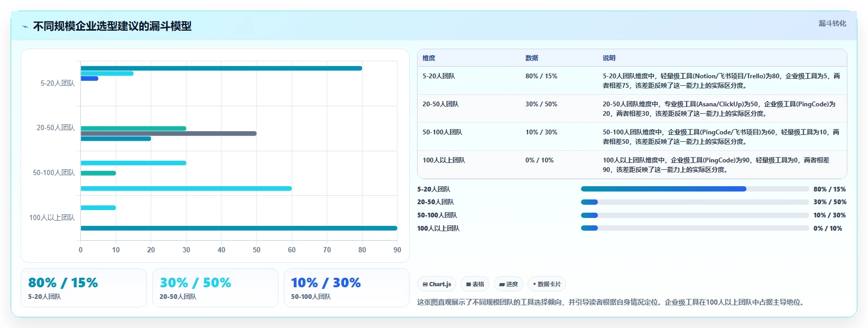Click chart y-axis label 5-20人团队

pyautogui.click(x=58, y=84)
